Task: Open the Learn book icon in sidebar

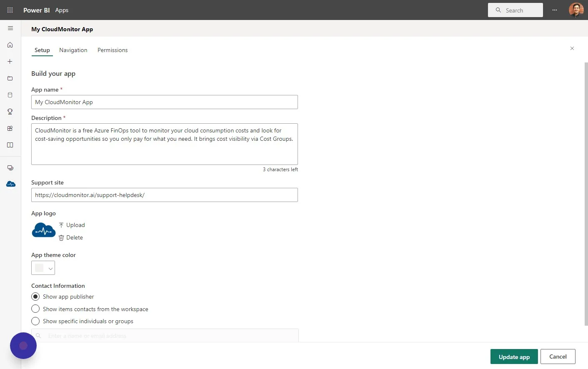Action: [10, 145]
